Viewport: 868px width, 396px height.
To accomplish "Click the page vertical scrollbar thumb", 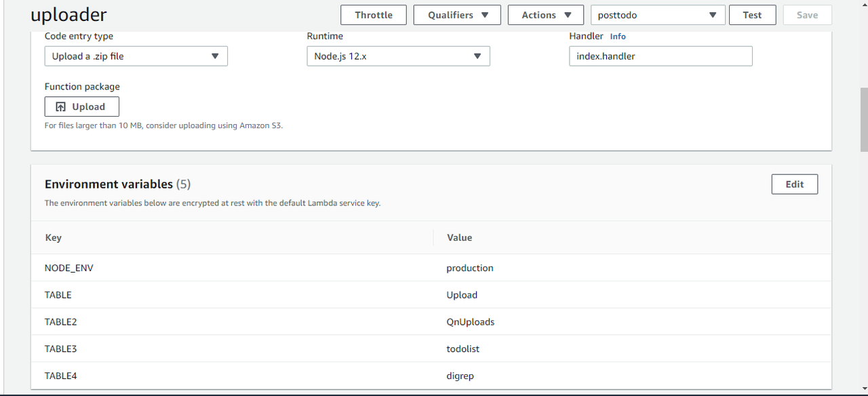I will tap(863, 119).
